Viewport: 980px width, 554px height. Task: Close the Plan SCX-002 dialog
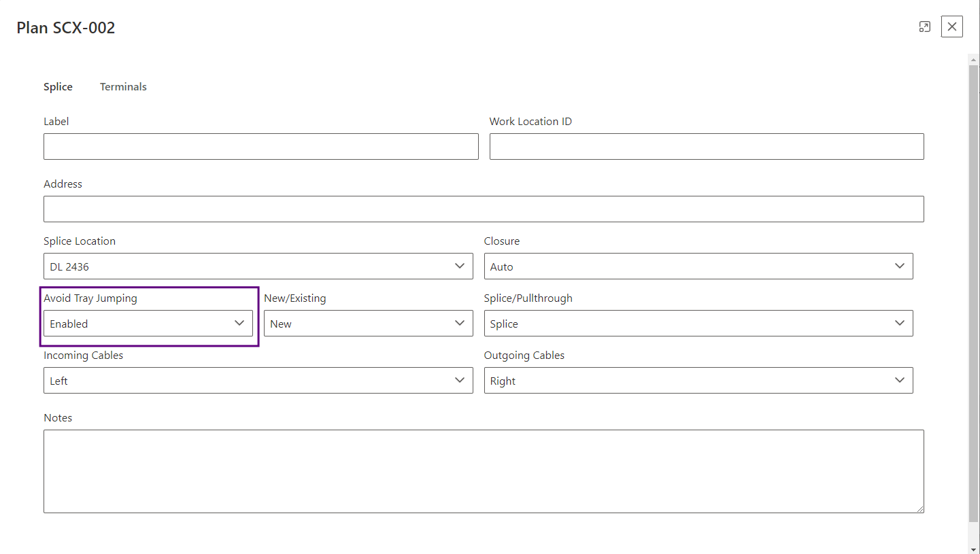[x=952, y=27]
